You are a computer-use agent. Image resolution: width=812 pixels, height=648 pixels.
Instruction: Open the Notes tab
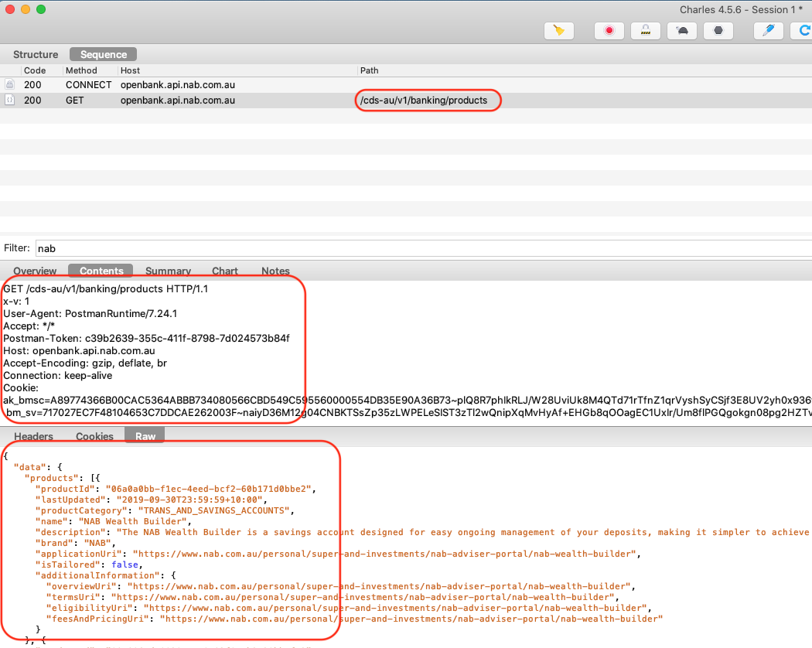(275, 271)
